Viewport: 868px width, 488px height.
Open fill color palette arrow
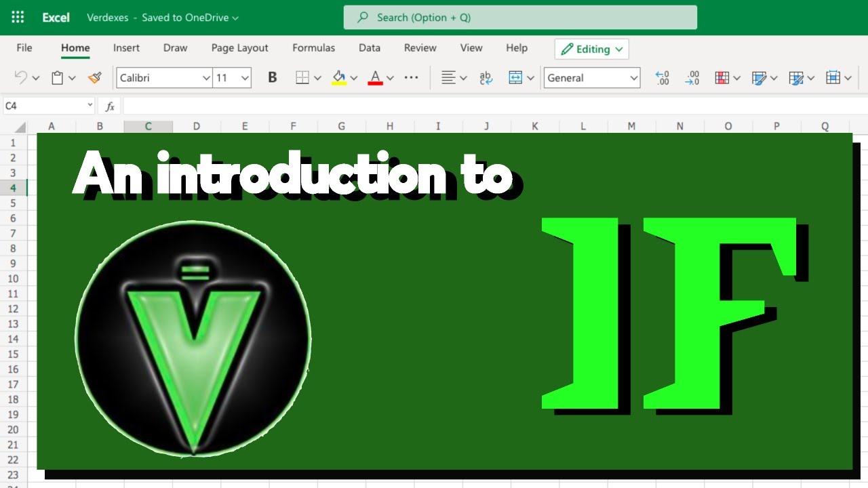[354, 79]
